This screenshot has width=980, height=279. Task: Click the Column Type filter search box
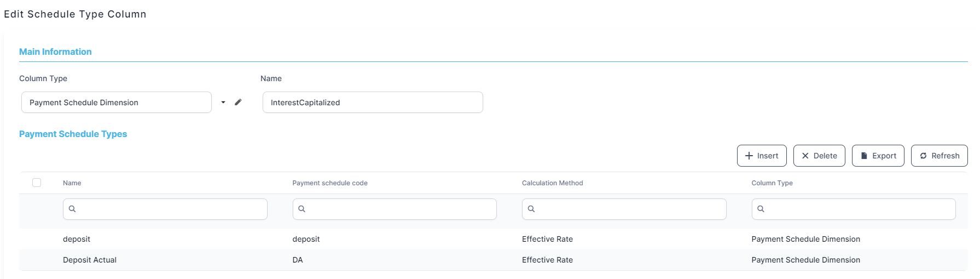854,209
